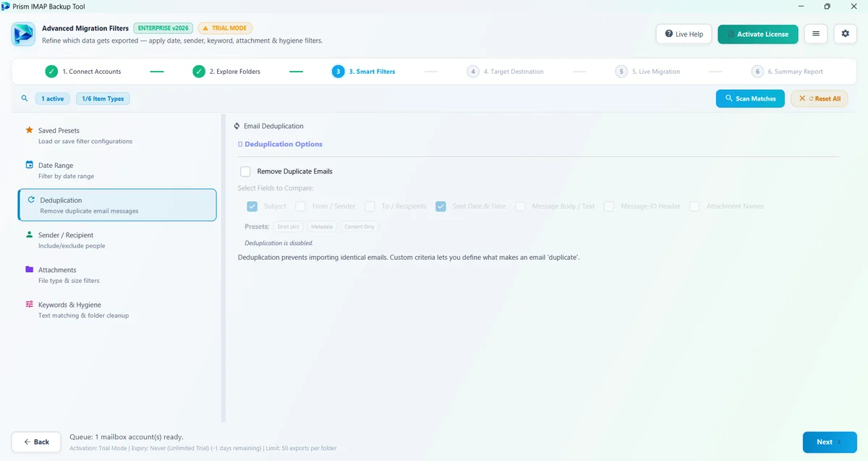Toggle the Subject field checkbox

[252, 206]
